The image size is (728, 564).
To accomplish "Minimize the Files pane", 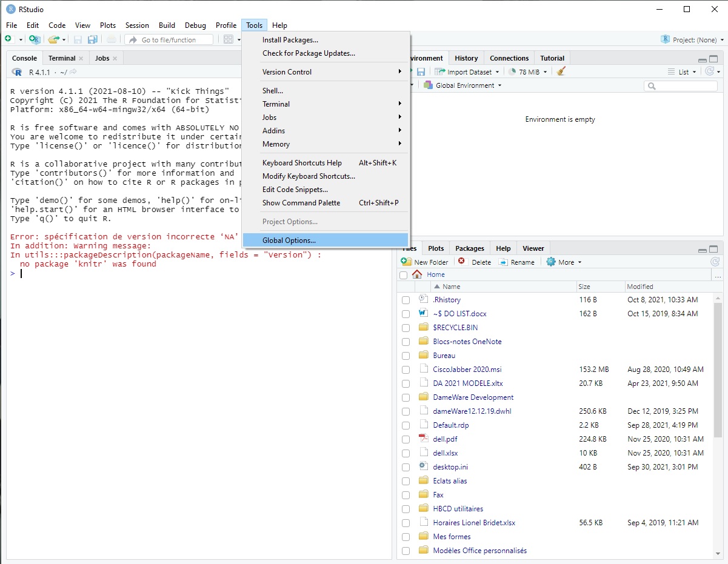I will [702, 250].
